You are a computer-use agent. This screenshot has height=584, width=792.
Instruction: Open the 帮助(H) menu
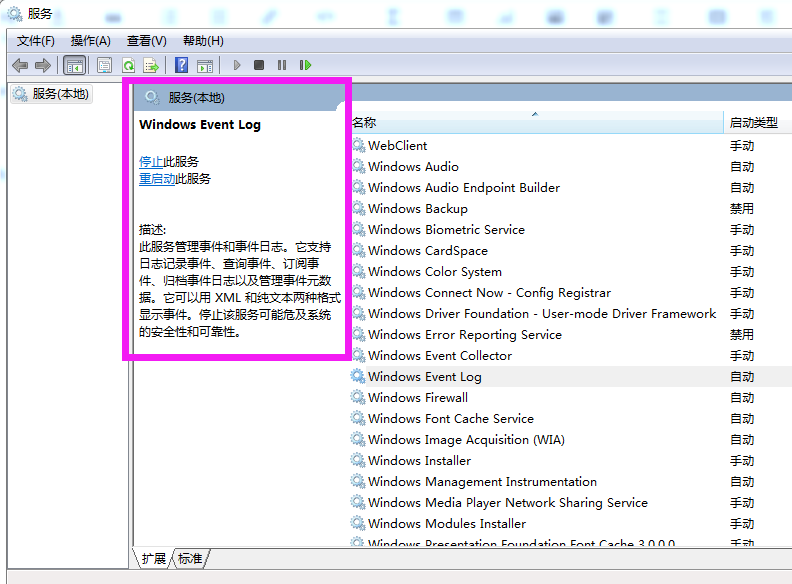coord(203,41)
